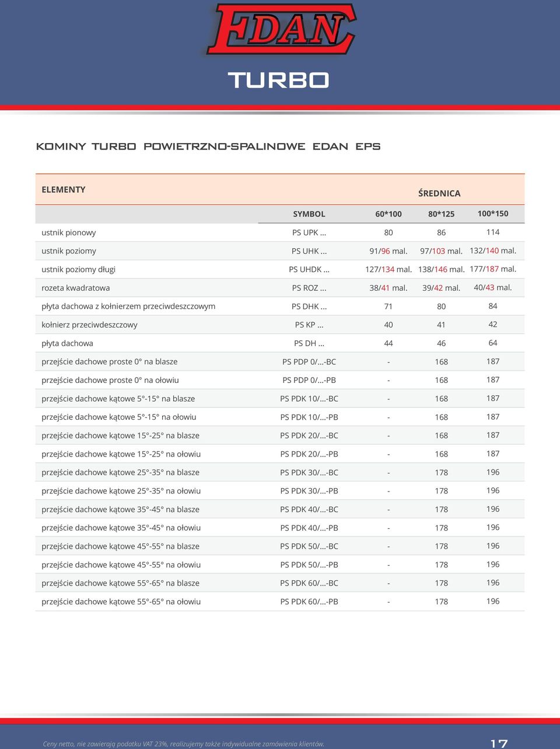Screen dimensions: 560x749
Task: Click price '40/43 mal.'
Action: click(x=493, y=287)
